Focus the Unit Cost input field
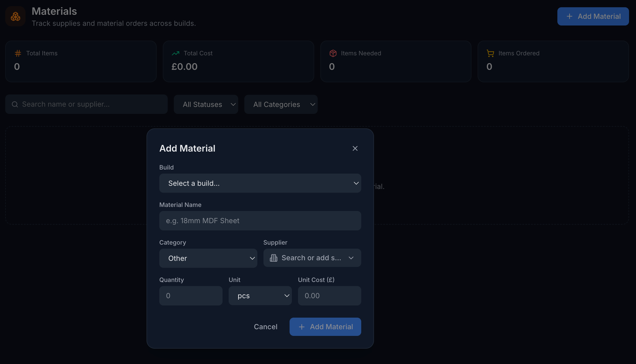Image resolution: width=636 pixels, height=364 pixels. [x=329, y=296]
